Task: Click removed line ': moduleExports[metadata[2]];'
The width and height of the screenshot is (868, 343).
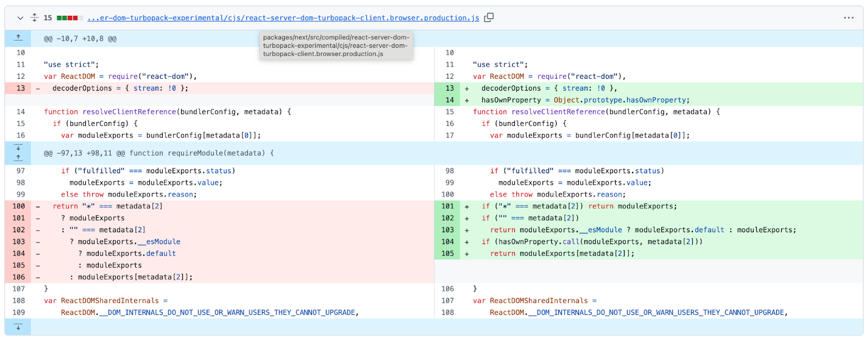Action: coord(131,277)
